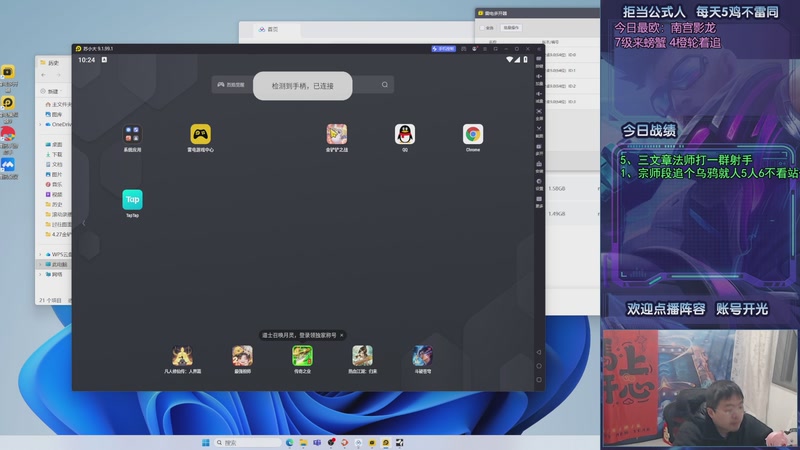
Task: Select 图库 in Explorer sidebar
Action: 54,114
